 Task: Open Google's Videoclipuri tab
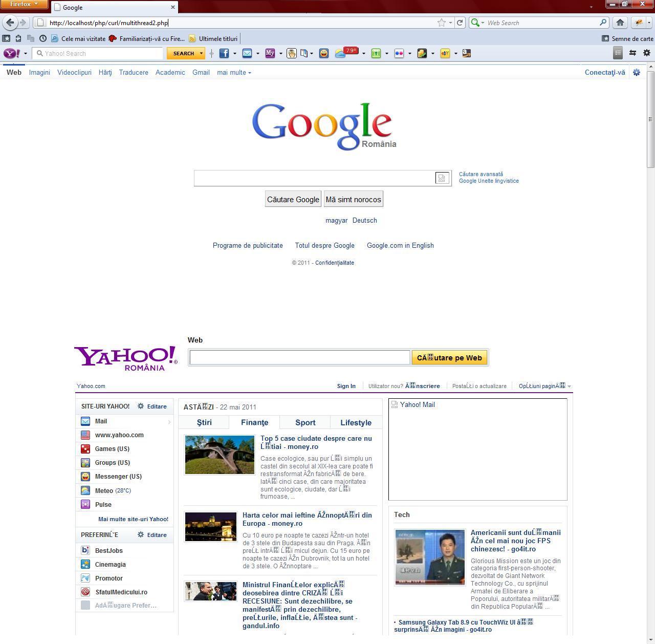coord(74,72)
